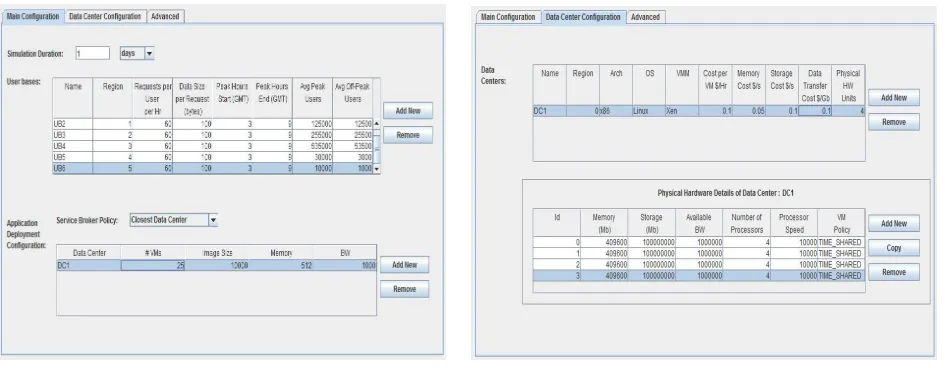The image size is (946, 368).
Task: Click the VMM cell showing Xen
Action: [x=682, y=112]
